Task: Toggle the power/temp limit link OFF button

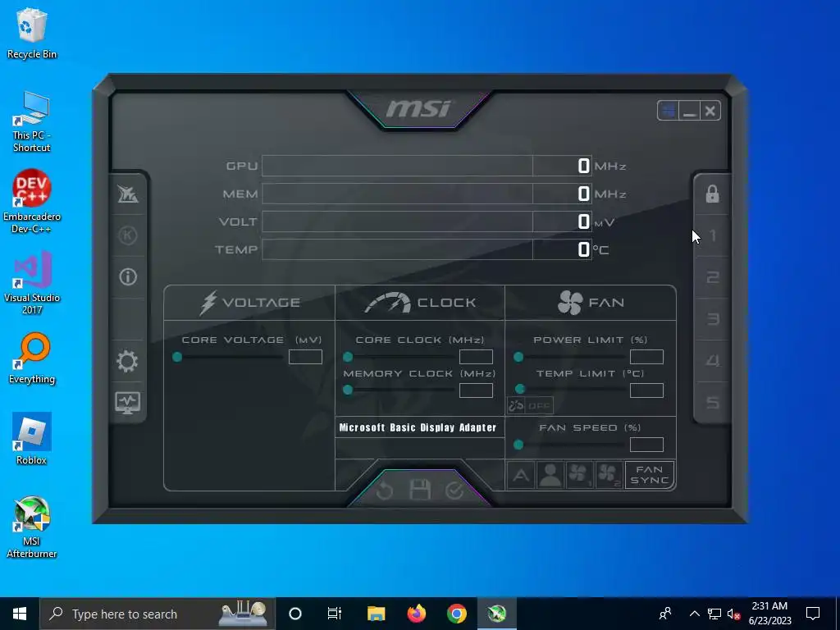Action: [531, 405]
